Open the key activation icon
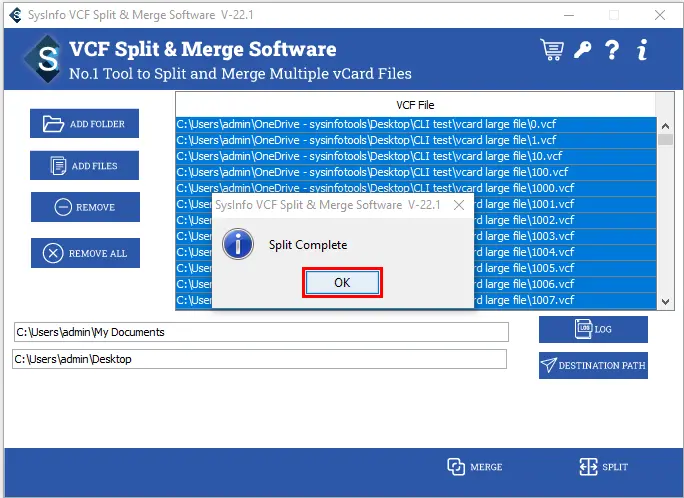Image resolution: width=684 pixels, height=498 pixels. tap(582, 49)
